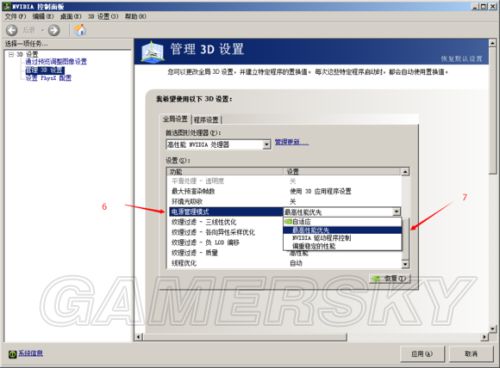
Task: Click the preferred graphics processor combo box
Action: tap(218, 145)
